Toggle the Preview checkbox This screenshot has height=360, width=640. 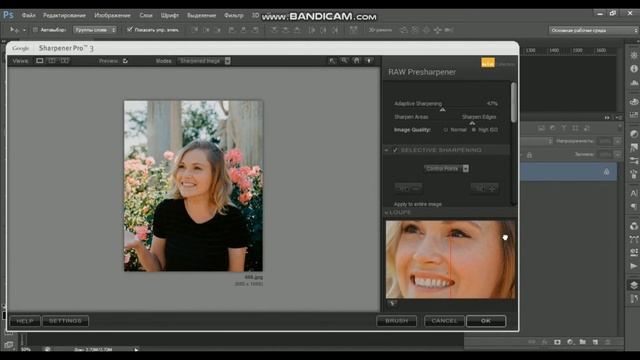tap(125, 61)
